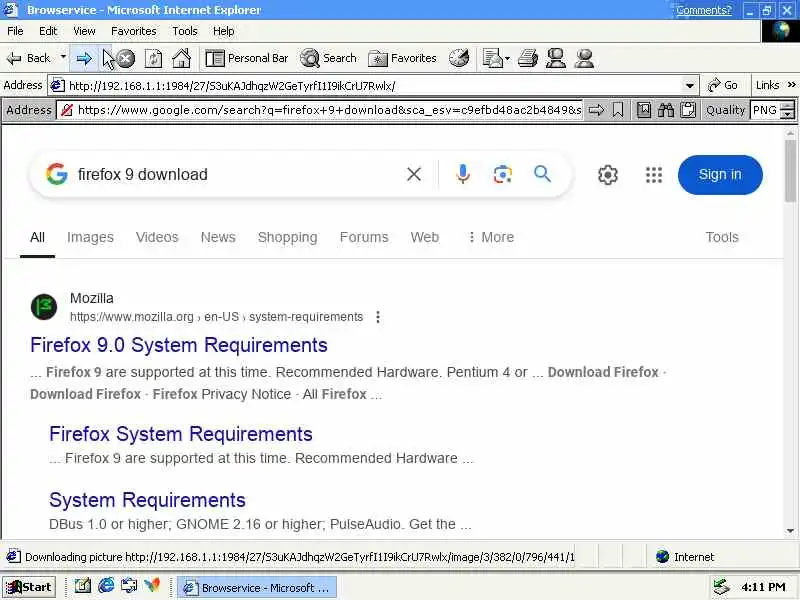The height and width of the screenshot is (600, 800).
Task: Open the Favorites menu
Action: [134, 31]
